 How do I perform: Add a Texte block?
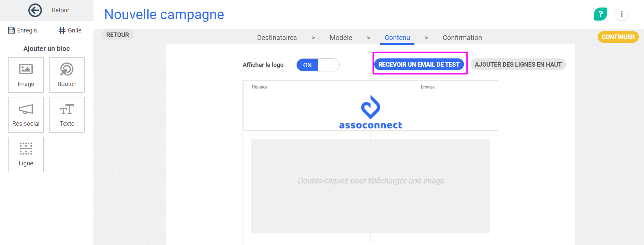click(67, 115)
